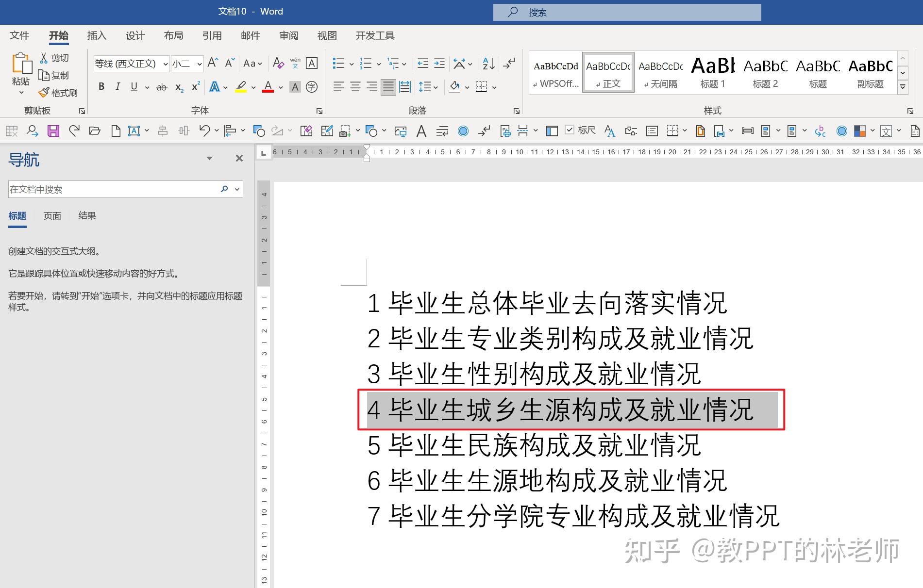Viewport: 923px width, 588px height.
Task: Apply the Subtitle (副标题) style
Action: (x=870, y=72)
